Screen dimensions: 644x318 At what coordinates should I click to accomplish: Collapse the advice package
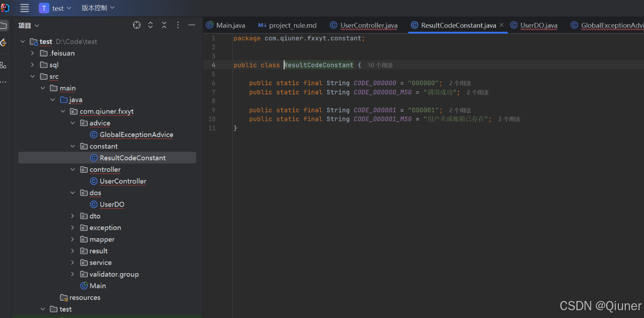point(73,123)
